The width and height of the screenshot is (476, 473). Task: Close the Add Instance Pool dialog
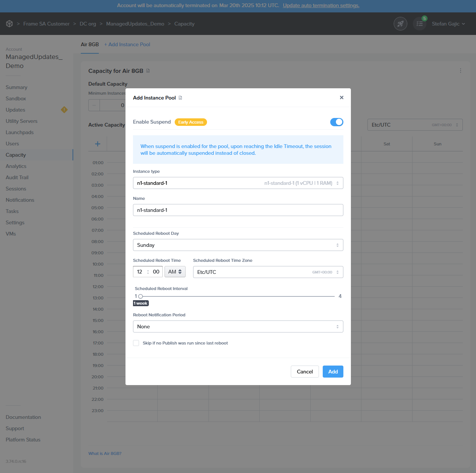click(342, 98)
